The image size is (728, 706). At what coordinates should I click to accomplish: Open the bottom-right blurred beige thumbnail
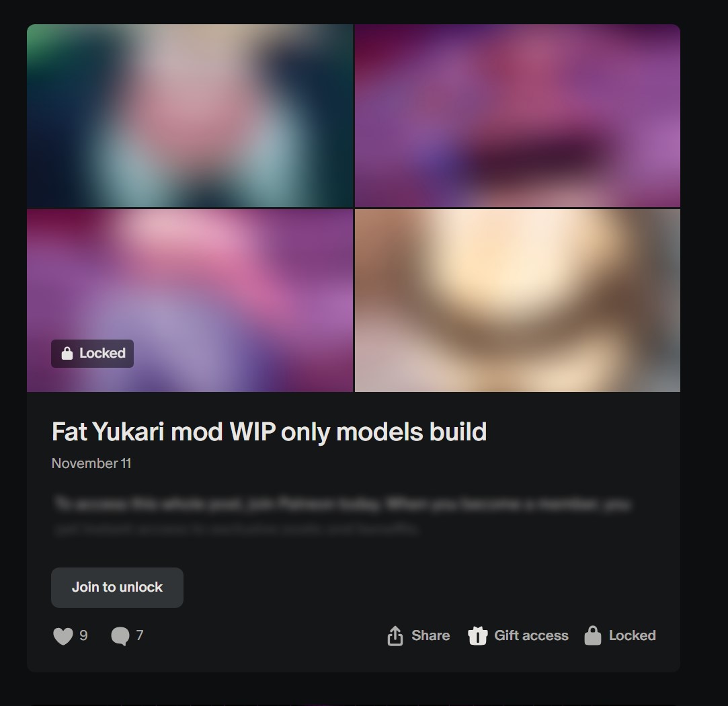[517, 301]
